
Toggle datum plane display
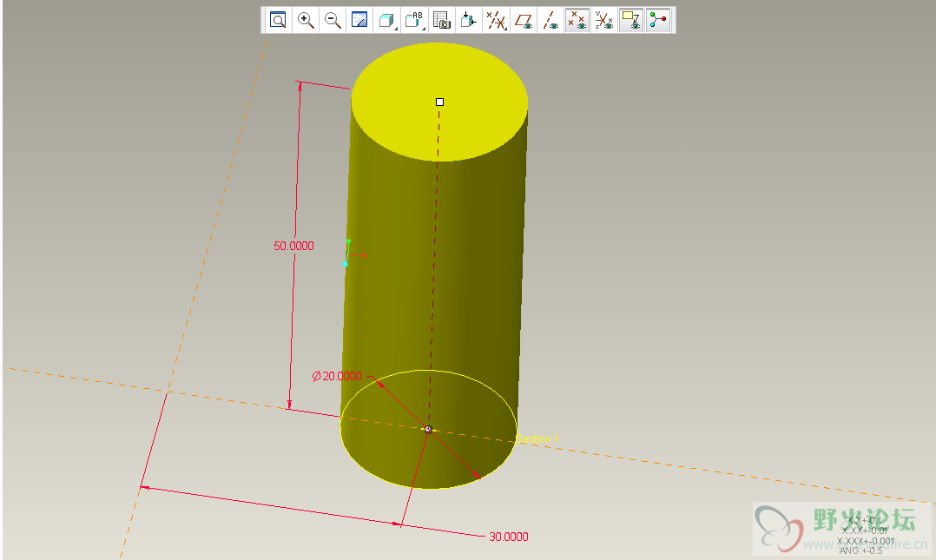click(x=524, y=20)
